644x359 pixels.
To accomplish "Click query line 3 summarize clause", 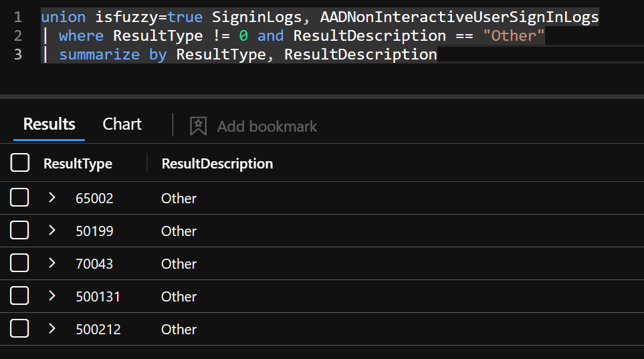I will (239, 54).
